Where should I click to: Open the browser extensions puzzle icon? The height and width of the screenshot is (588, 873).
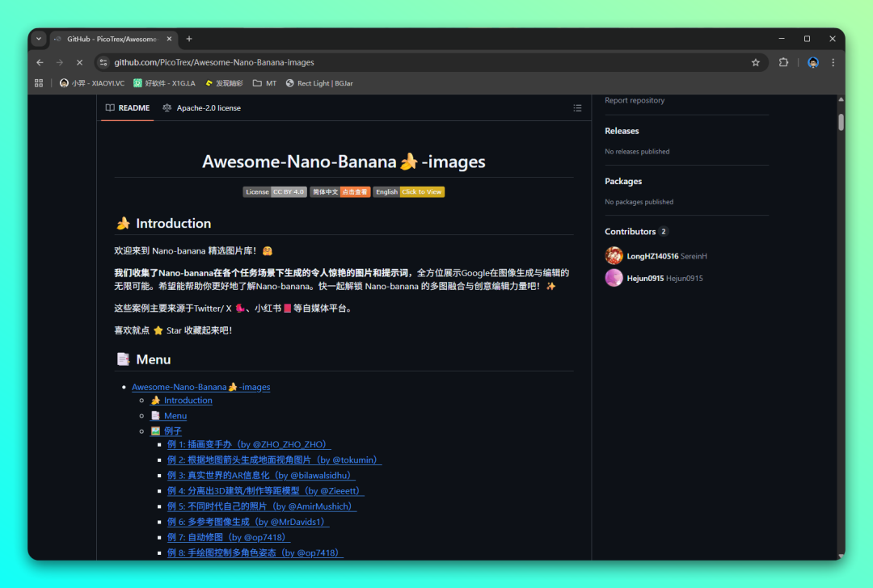coord(783,62)
